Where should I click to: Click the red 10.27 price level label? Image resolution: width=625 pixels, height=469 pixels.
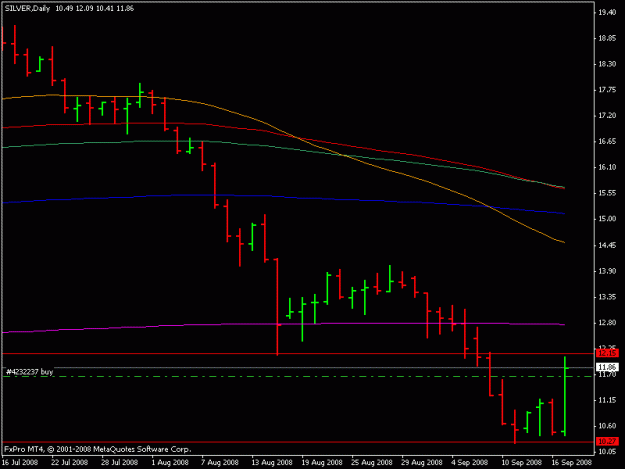tap(607, 441)
